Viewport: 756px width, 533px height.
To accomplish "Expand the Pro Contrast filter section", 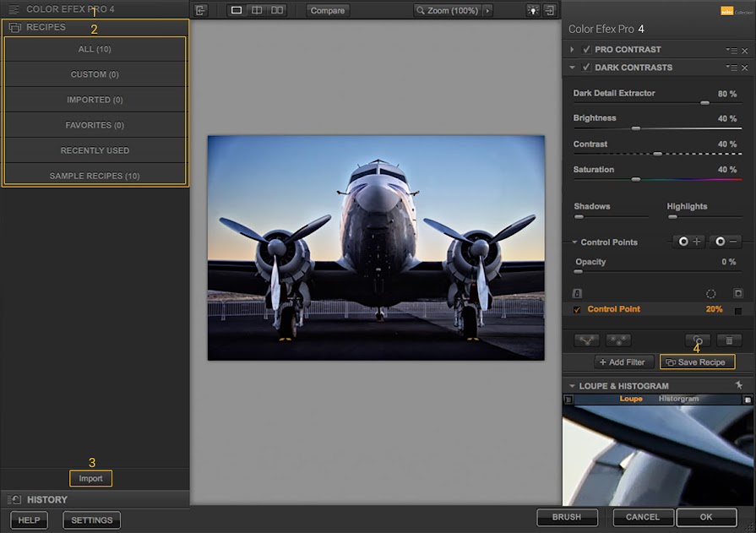I will 573,50.
